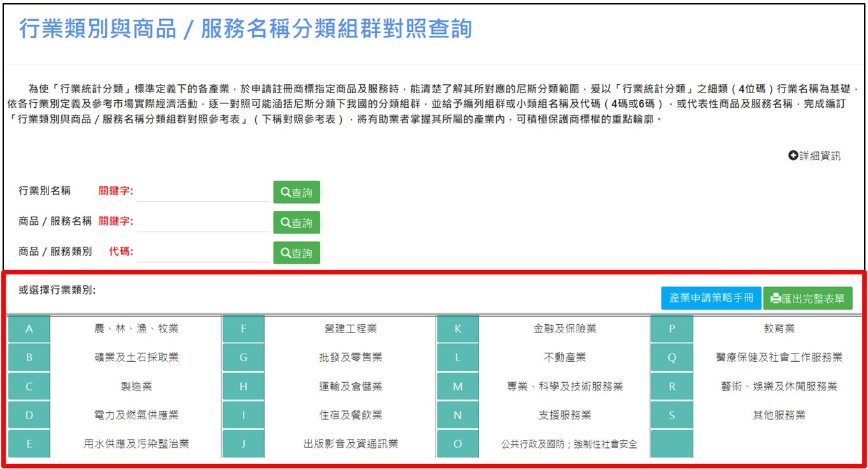Open the 產業申請策略手冊 button
Screen dimensions: 868x469
click(711, 298)
